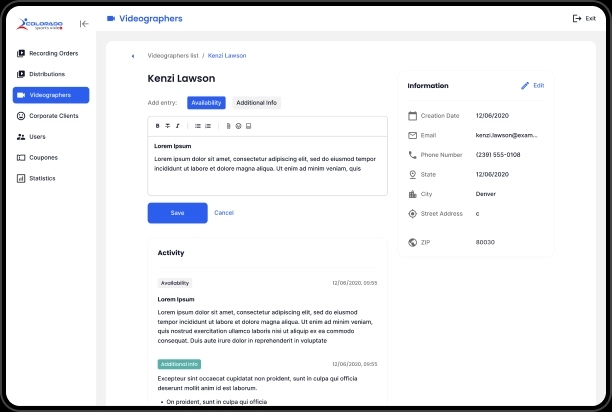The width and height of the screenshot is (612, 412).
Task: Click the bold formatting icon
Action: point(157,126)
